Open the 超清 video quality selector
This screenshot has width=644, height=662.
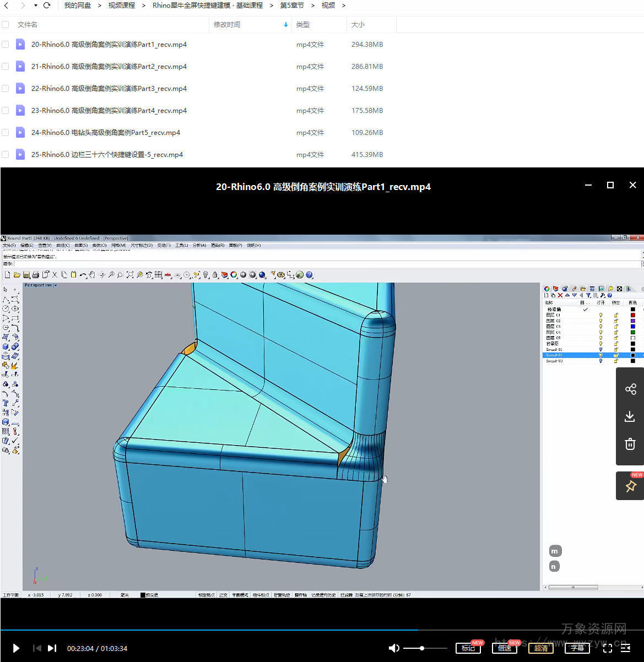(540, 648)
